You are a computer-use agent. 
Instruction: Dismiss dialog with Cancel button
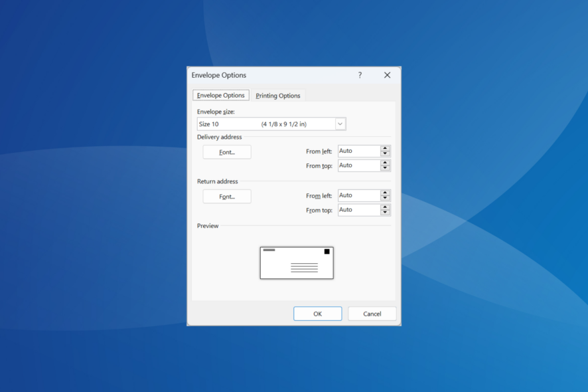pos(372,314)
